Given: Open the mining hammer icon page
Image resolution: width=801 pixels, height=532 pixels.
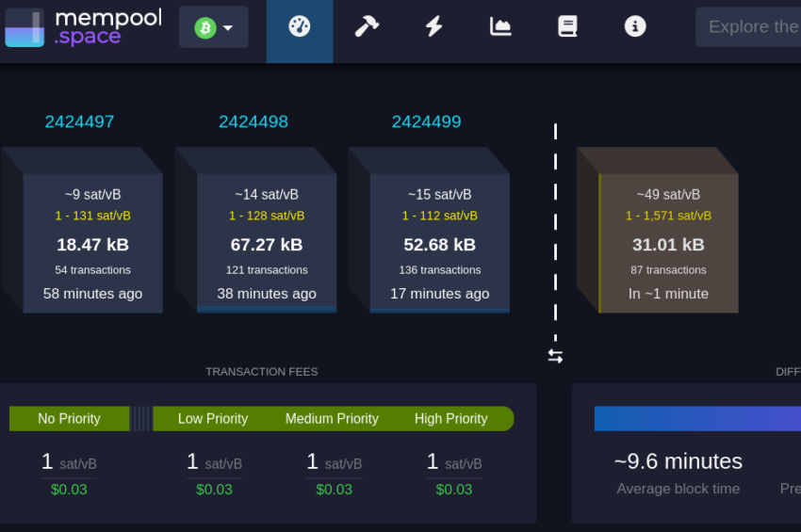Looking at the screenshot, I should (367, 27).
